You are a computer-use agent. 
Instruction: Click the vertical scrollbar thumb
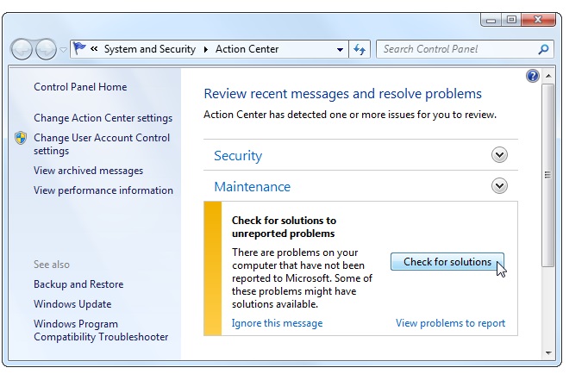point(548,175)
